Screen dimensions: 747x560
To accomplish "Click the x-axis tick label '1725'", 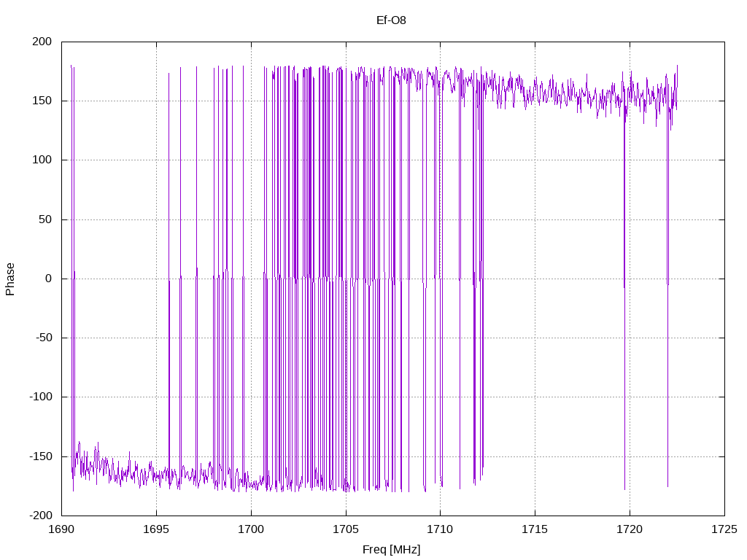I will 724,529.
